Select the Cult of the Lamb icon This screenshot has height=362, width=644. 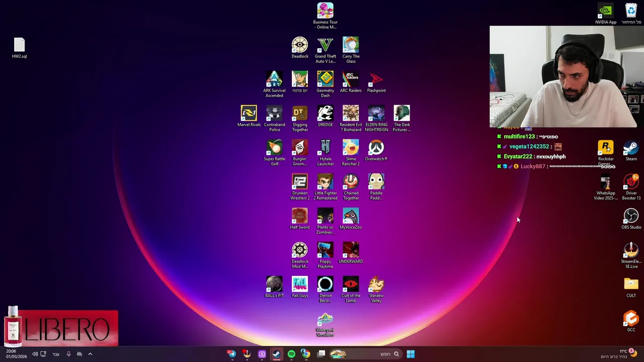click(x=351, y=289)
